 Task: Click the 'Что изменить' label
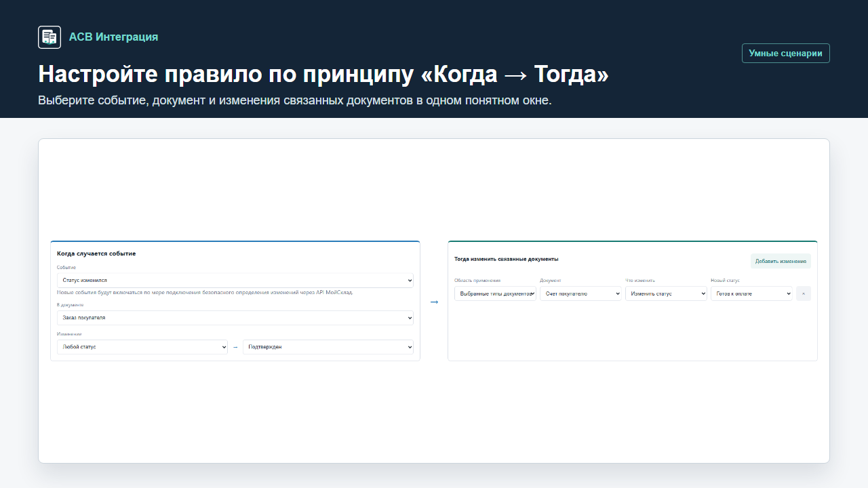(640, 280)
